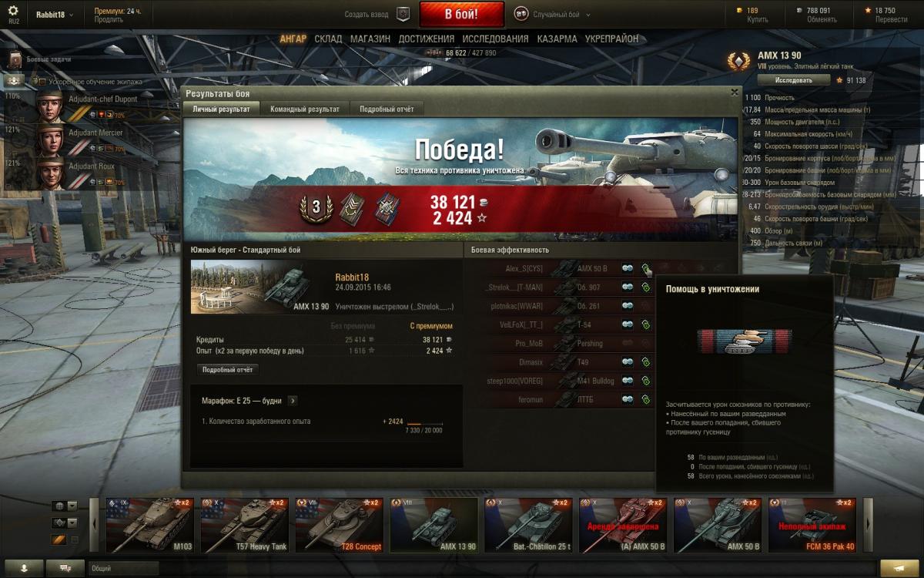Image resolution: width=924 pixels, height=578 pixels.
Task: Open the Случайный бой battle mode dropdown
Action: pyautogui.click(x=554, y=15)
